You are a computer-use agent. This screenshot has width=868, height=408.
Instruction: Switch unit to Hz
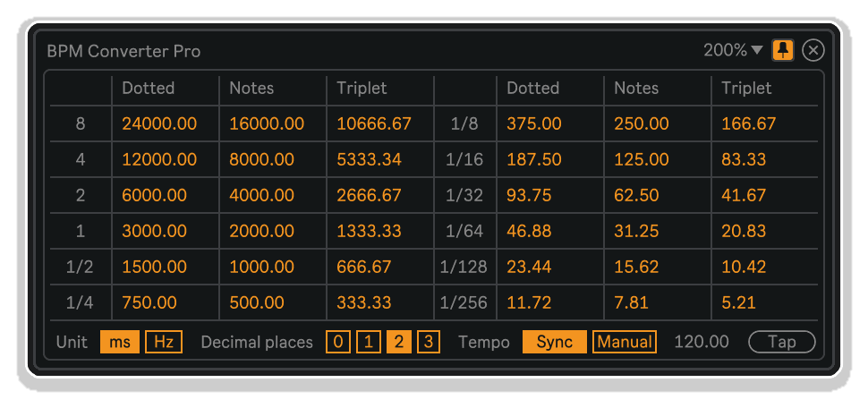(164, 342)
